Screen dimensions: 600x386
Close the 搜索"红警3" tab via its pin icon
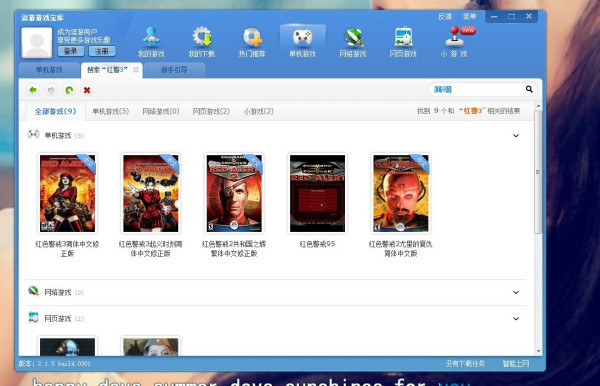[136, 70]
